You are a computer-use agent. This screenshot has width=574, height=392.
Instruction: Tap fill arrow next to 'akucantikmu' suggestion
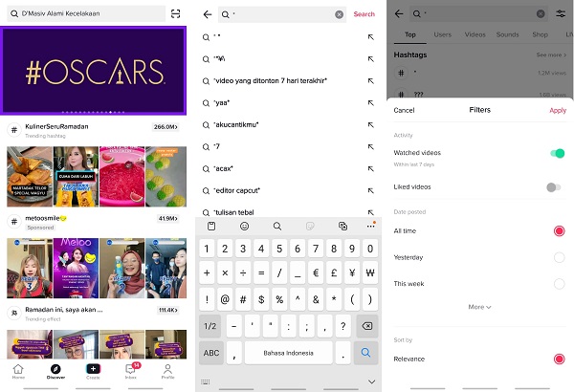(371, 125)
